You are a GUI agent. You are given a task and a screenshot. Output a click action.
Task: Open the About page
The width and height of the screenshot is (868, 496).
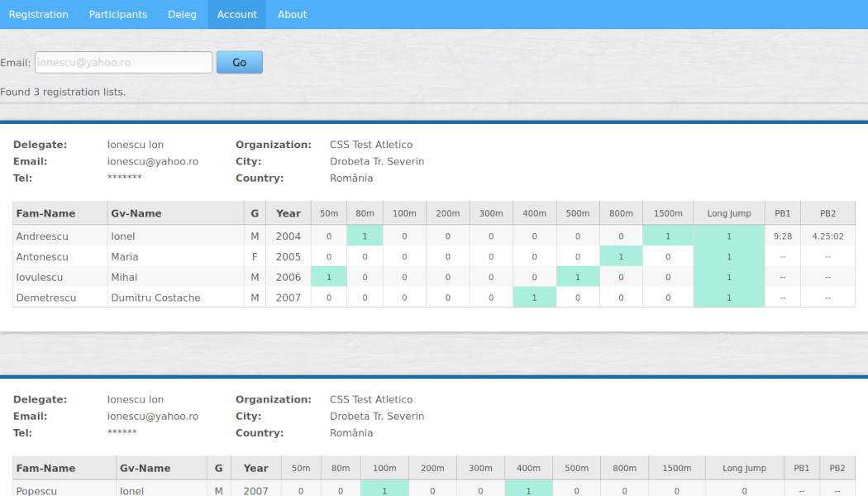292,14
